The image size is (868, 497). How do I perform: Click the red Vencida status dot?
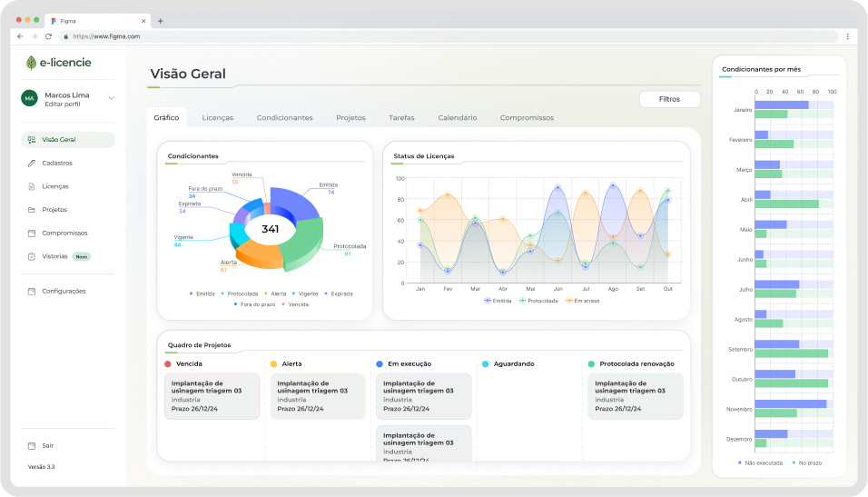pyautogui.click(x=168, y=363)
